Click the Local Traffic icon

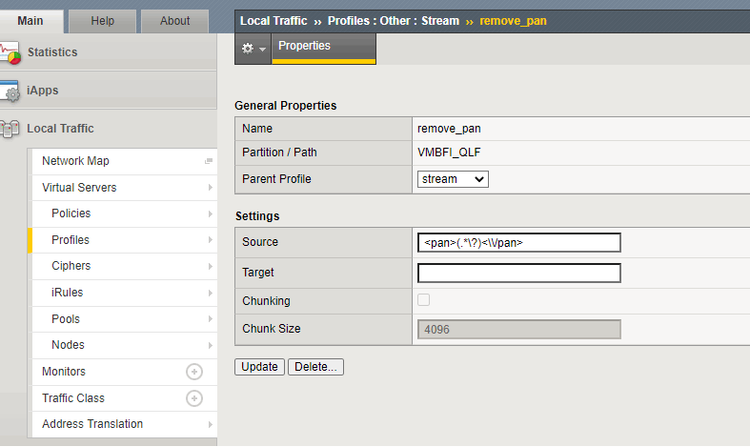(x=11, y=129)
